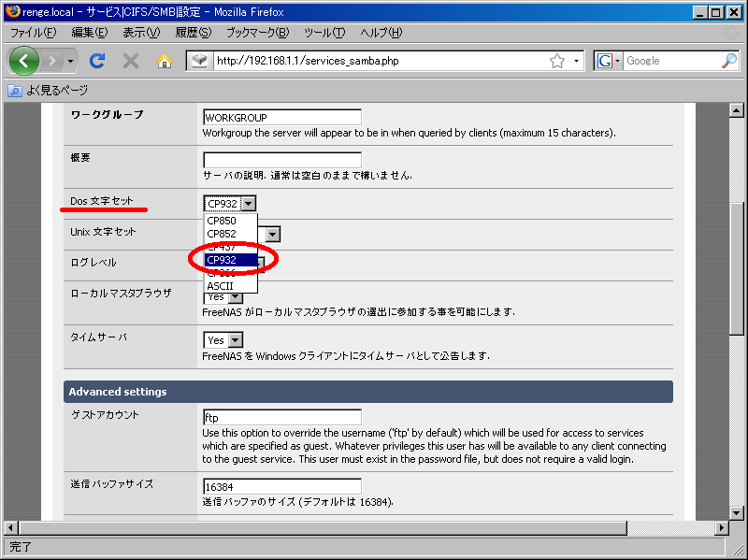Click the horizontal scrollbar thumb
The image size is (748, 560).
pyautogui.click(x=323, y=527)
